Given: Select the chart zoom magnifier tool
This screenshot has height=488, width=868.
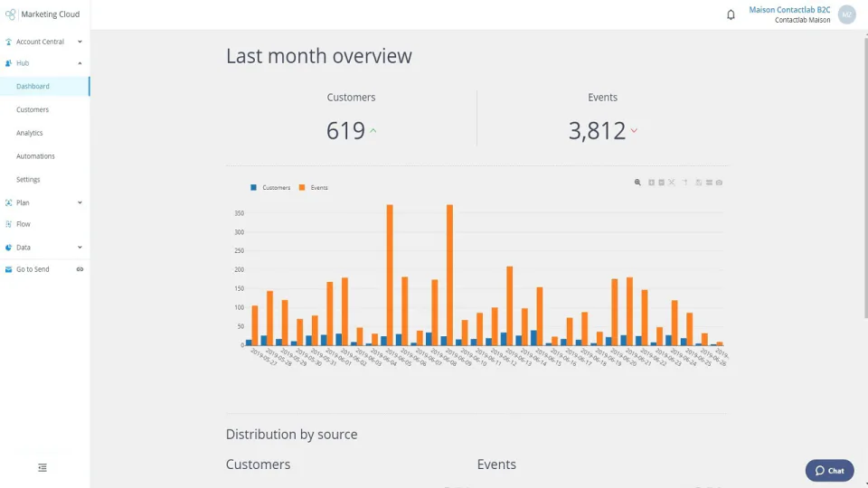Looking at the screenshot, I should (x=637, y=183).
